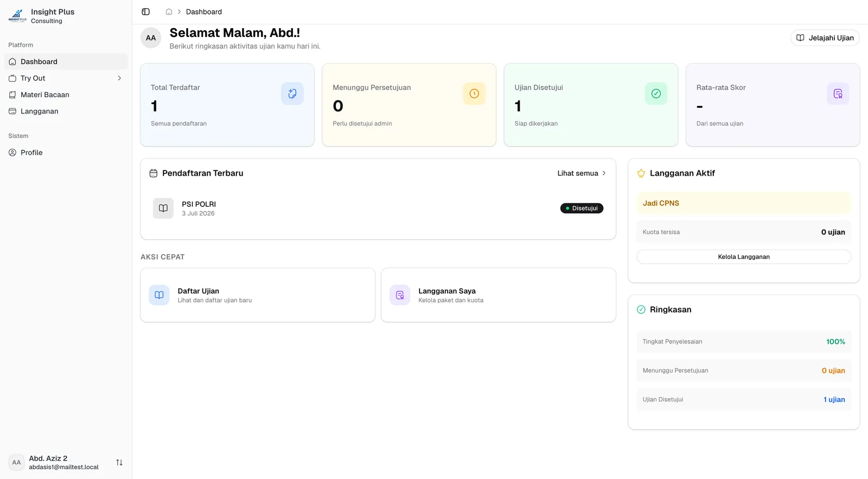Screen dimensions: 868x479
Task: Click the Jelajahi Ujian button
Action: 825,38
